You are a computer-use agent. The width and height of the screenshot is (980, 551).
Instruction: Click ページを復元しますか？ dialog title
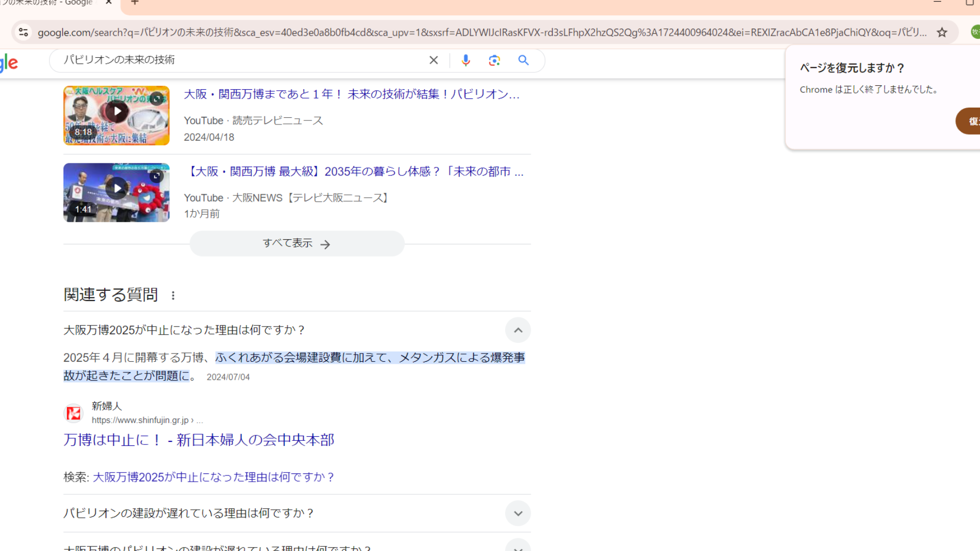tap(852, 68)
